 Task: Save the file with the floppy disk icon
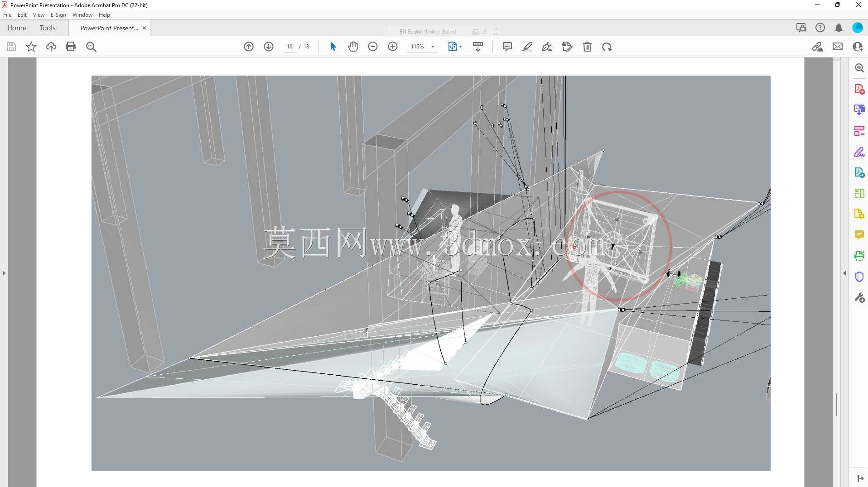[x=11, y=47]
